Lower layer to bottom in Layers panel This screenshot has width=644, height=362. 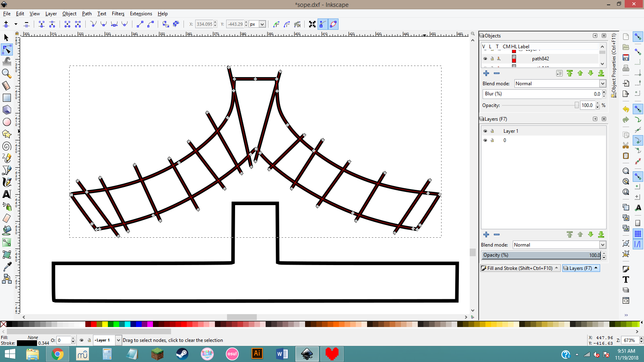tap(601, 234)
